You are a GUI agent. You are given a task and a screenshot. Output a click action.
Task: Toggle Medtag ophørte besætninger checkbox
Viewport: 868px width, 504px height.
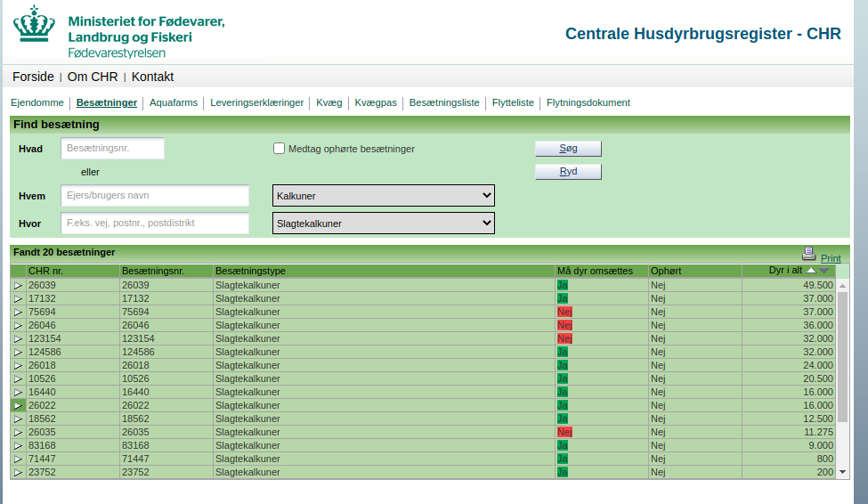(x=279, y=149)
